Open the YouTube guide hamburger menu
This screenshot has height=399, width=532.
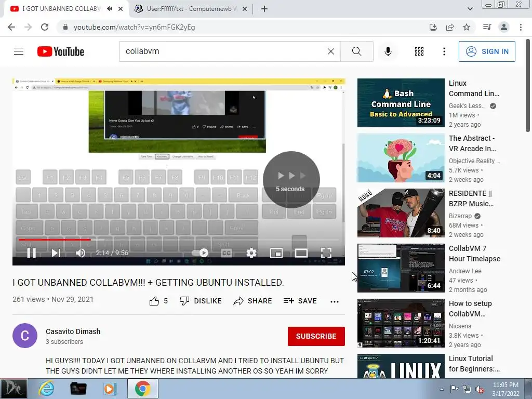19,51
